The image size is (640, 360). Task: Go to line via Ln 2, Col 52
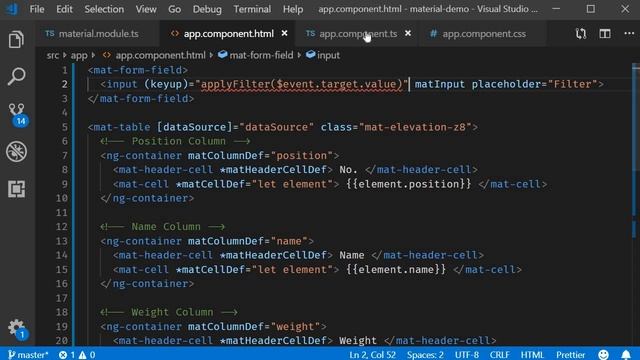372,355
